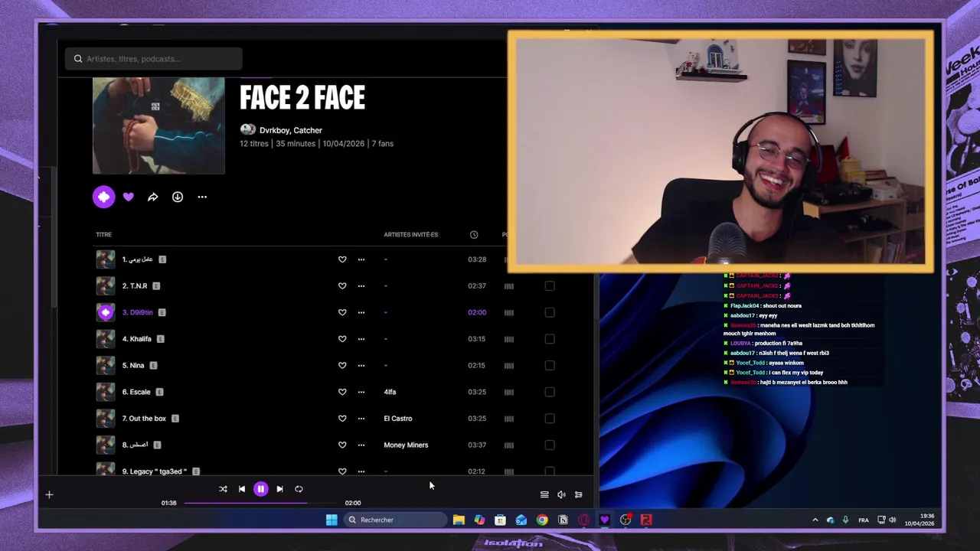The image size is (980, 551).
Task: Like the FACE 2 FACE album
Action: pos(128,197)
